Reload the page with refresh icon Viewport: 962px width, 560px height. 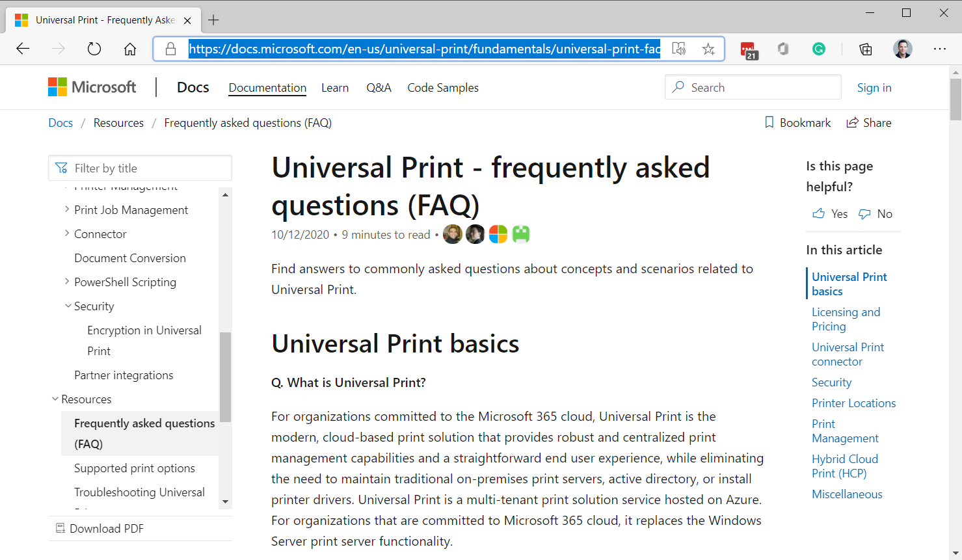pyautogui.click(x=94, y=49)
